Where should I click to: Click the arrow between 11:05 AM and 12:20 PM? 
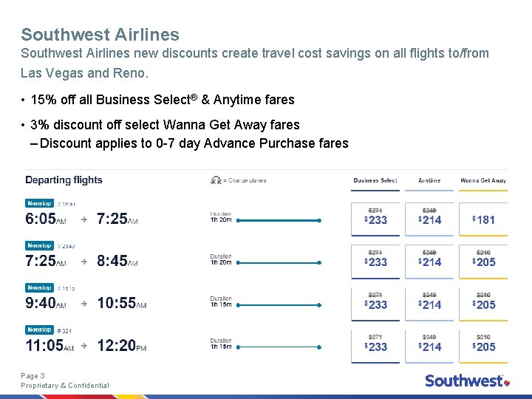tap(84, 346)
